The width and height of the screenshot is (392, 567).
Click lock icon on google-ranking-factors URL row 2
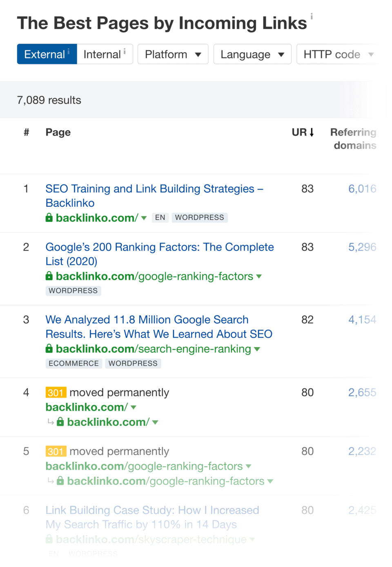pos(49,276)
